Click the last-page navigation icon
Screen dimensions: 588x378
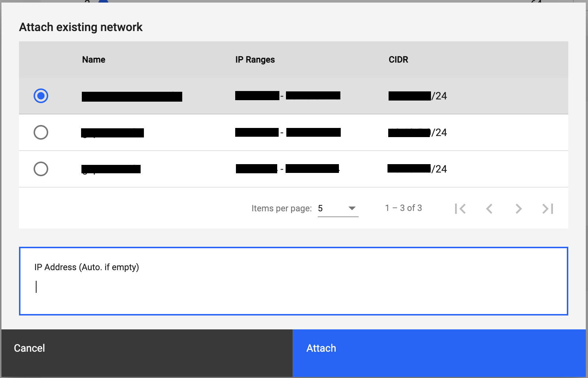pyautogui.click(x=547, y=208)
